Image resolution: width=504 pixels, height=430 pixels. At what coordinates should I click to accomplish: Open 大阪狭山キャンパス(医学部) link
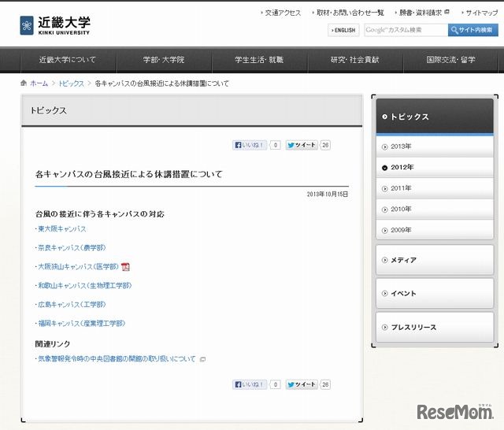(79, 267)
